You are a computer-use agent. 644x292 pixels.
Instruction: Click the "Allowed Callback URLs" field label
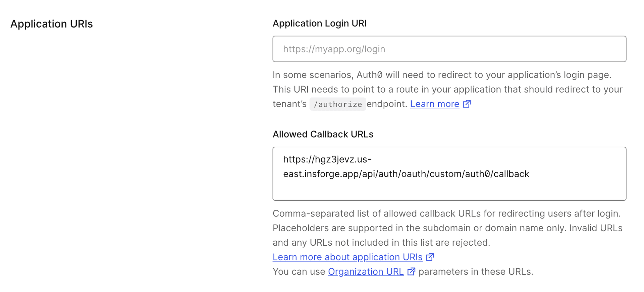click(323, 134)
